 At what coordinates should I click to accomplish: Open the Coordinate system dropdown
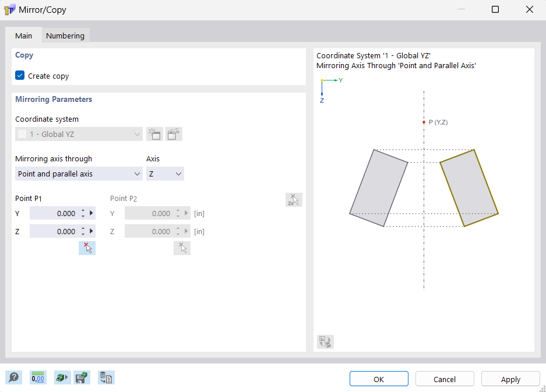[137, 133]
